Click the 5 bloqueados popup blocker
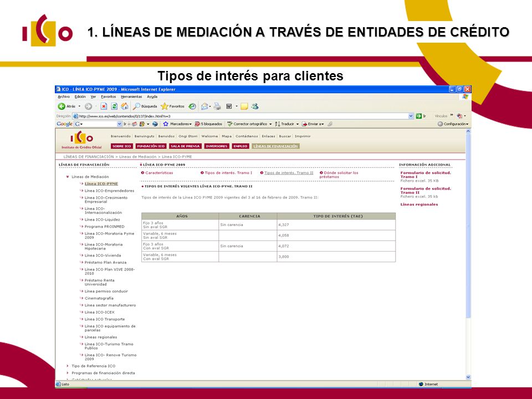 pyautogui.click(x=208, y=124)
